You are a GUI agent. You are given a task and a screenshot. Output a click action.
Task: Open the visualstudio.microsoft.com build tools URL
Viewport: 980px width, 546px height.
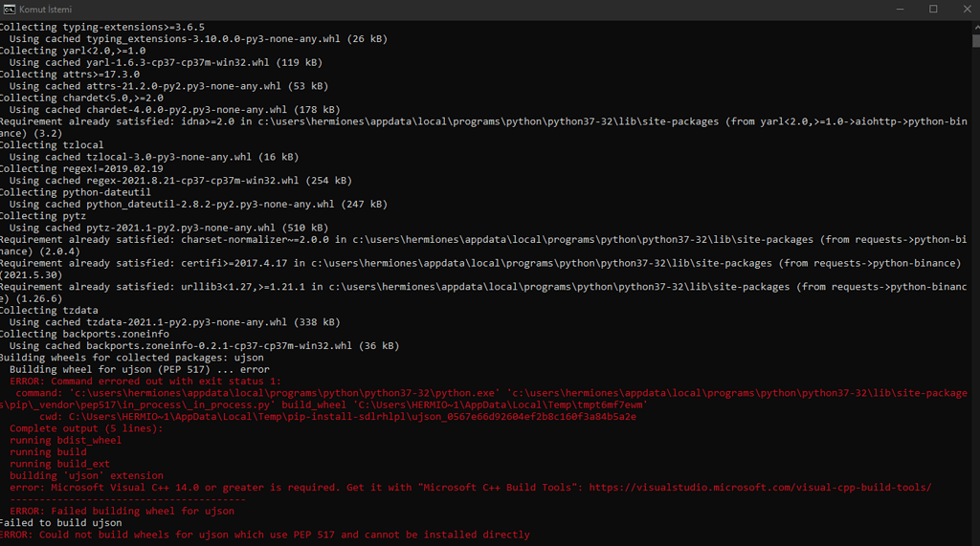click(x=760, y=488)
